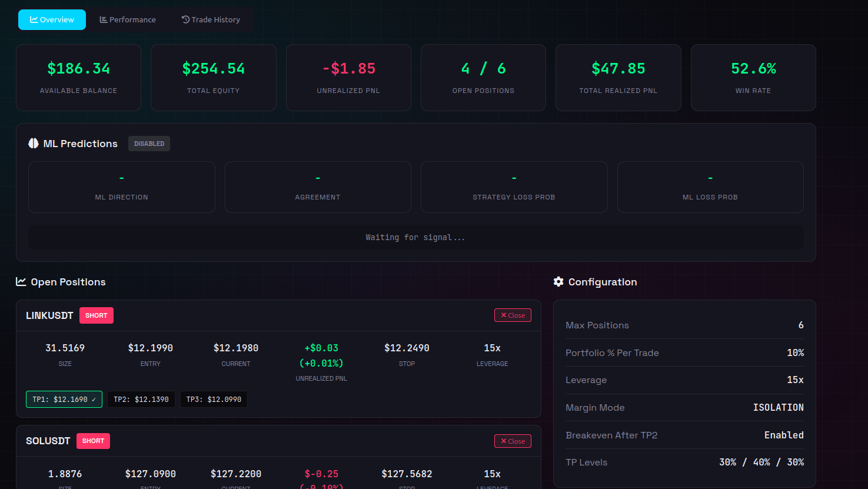The image size is (868, 489).
Task: Switch to the Performance tab
Action: tap(128, 19)
